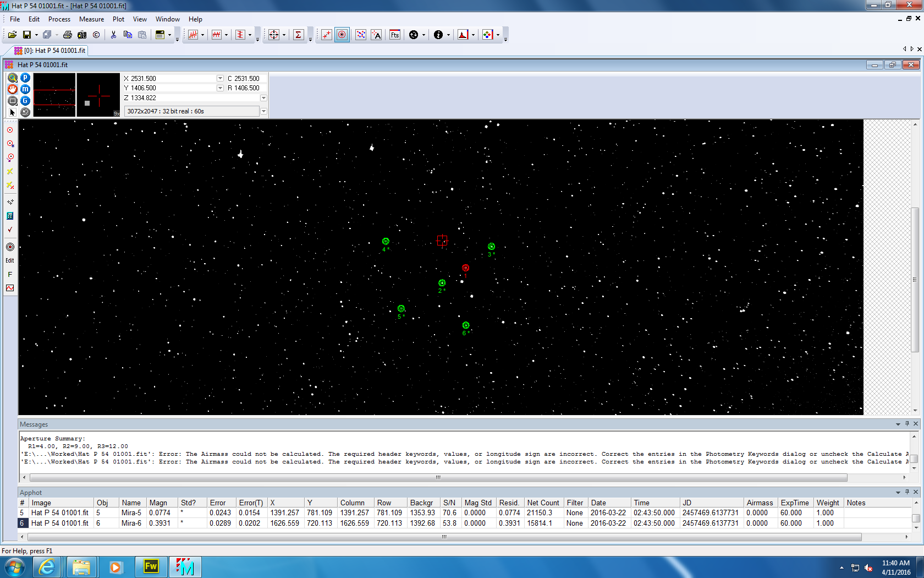The image size is (924, 578).
Task: Expand the X coordinate dropdown arrow
Action: coord(220,79)
